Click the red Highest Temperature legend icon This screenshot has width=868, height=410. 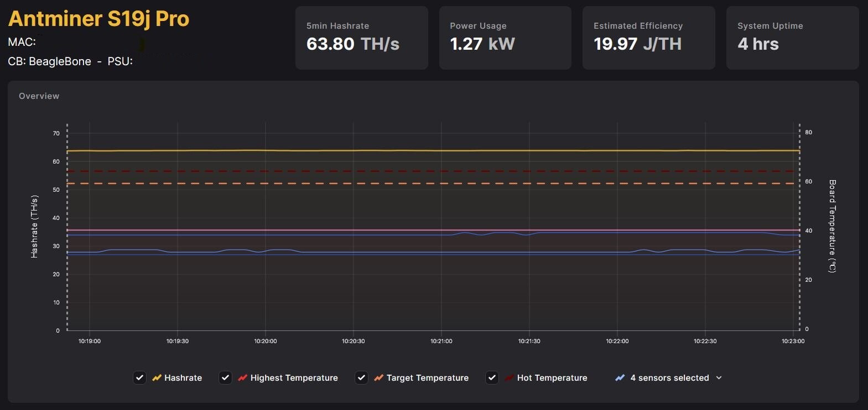click(x=242, y=378)
